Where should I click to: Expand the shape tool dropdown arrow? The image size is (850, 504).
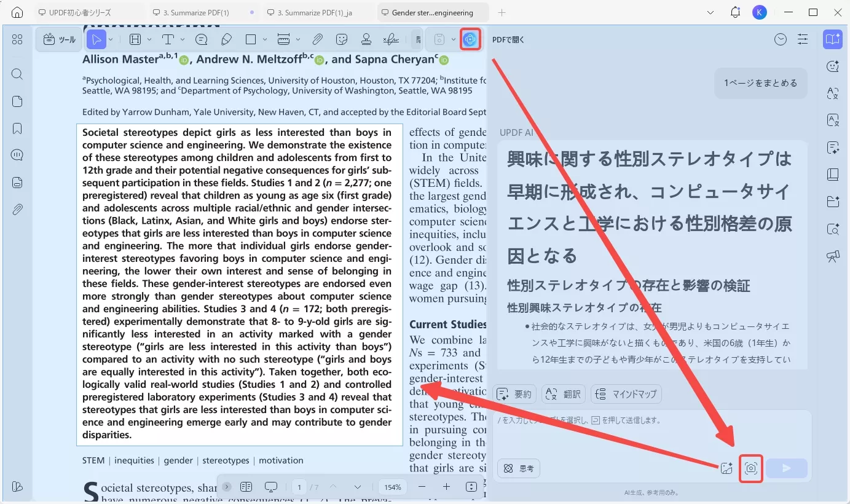(x=265, y=39)
